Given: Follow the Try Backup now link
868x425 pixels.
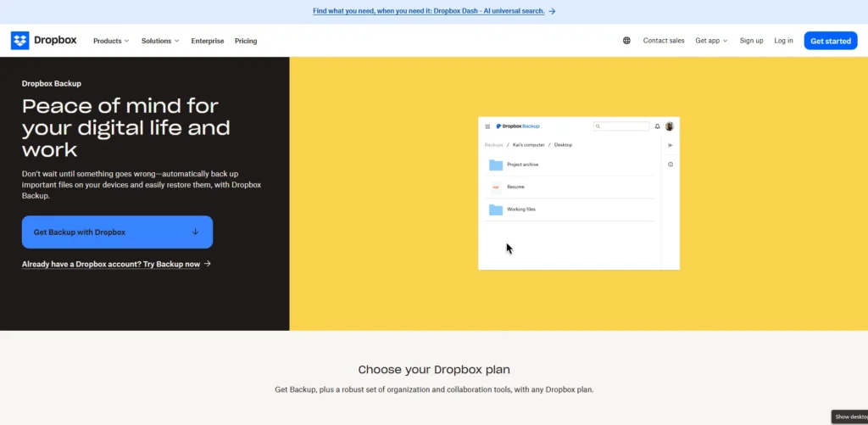Looking at the screenshot, I should click(116, 264).
